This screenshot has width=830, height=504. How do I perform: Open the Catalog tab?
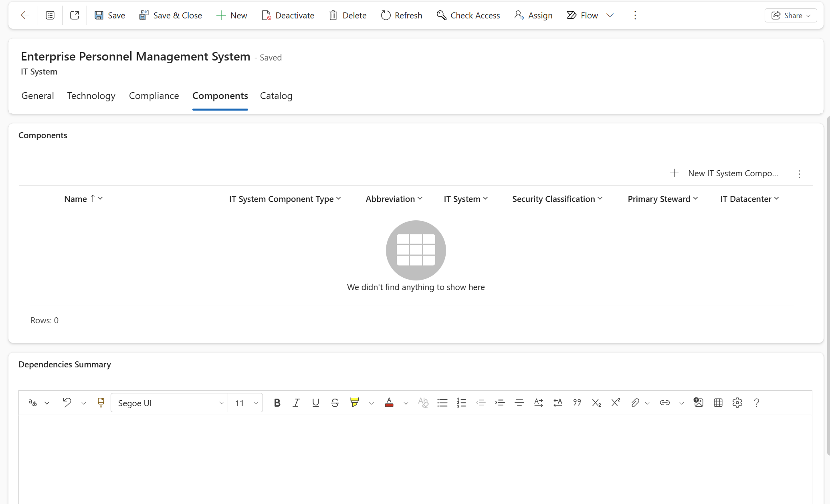[276, 96]
